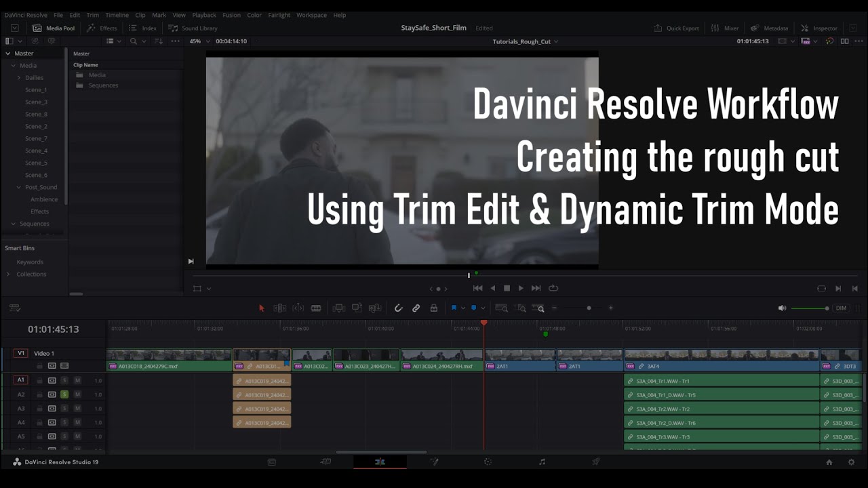Activate Trim Edit Mode tool

click(x=279, y=308)
